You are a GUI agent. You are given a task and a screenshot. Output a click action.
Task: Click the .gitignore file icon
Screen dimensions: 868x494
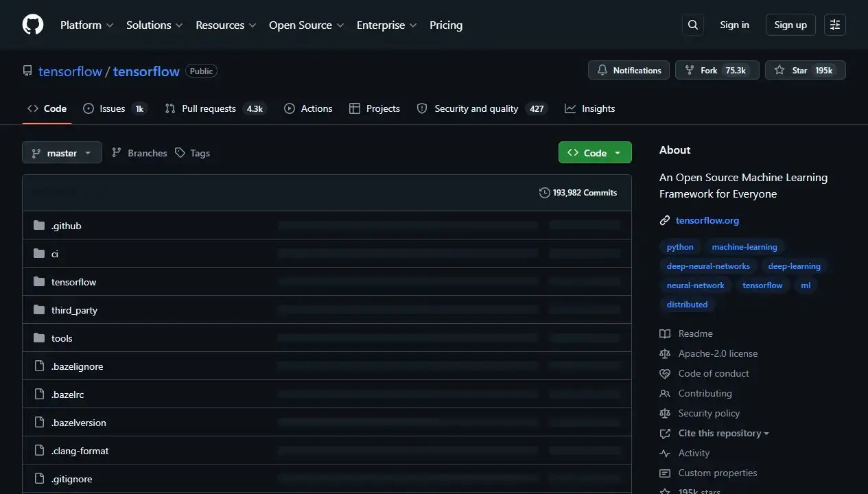pos(39,479)
